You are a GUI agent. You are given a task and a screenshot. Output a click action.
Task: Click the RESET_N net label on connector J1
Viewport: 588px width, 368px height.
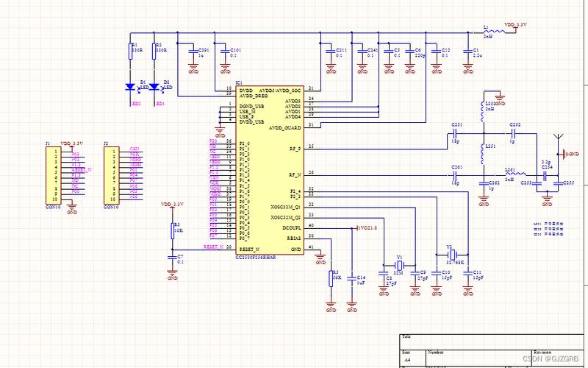point(82,170)
